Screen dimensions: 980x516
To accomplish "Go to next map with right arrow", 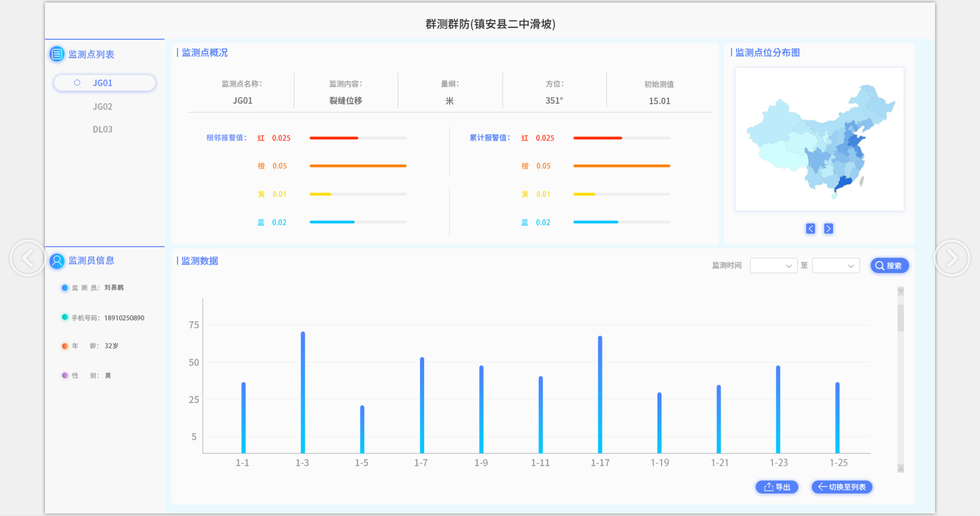I will 828,229.
